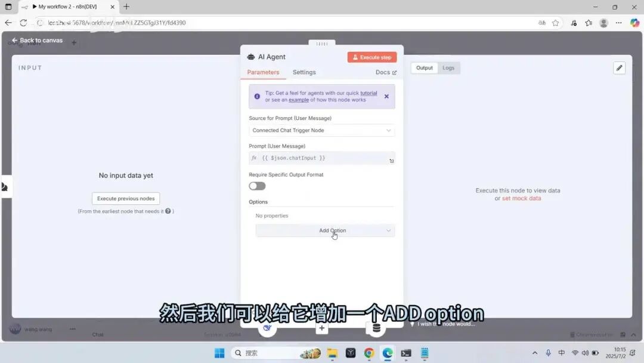Select the Logs tab
This screenshot has height=363, width=644.
click(x=448, y=68)
